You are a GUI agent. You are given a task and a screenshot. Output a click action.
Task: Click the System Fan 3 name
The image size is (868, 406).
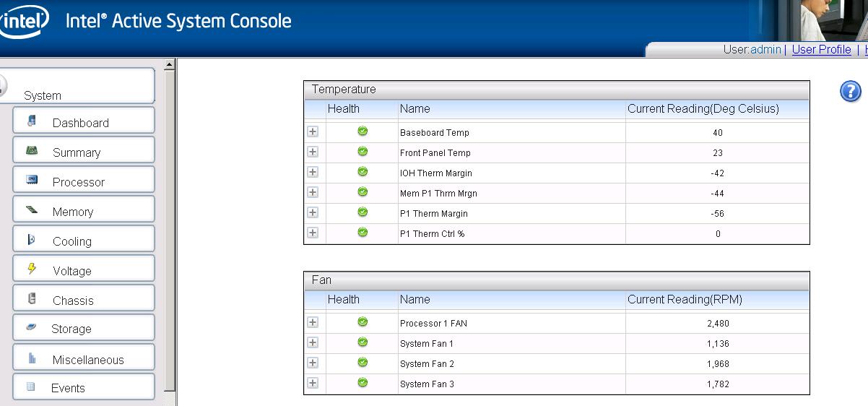tap(427, 384)
